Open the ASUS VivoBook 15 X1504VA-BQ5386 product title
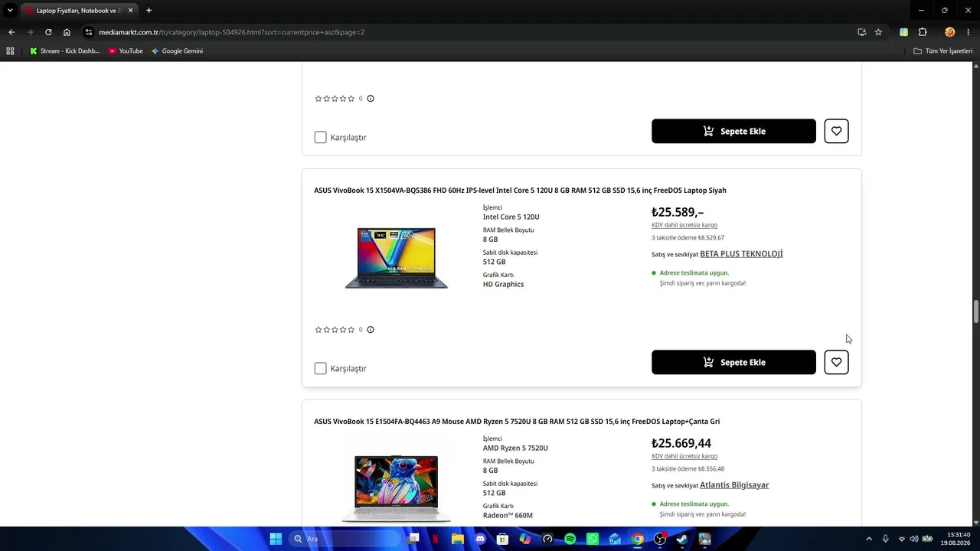 point(520,191)
